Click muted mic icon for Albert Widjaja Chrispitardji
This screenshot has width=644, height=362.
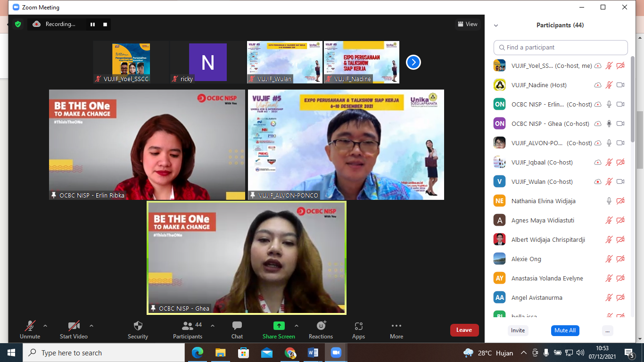pos(609,239)
